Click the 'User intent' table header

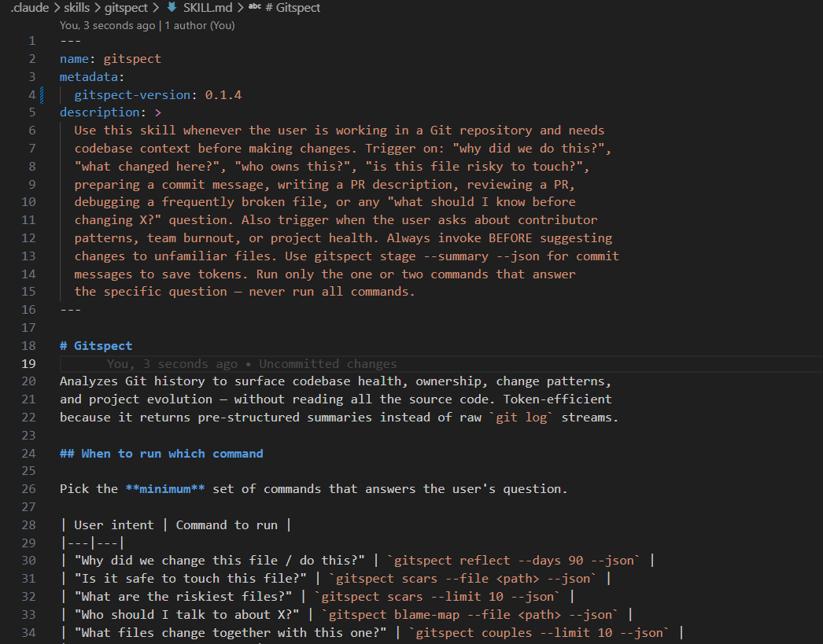point(114,525)
